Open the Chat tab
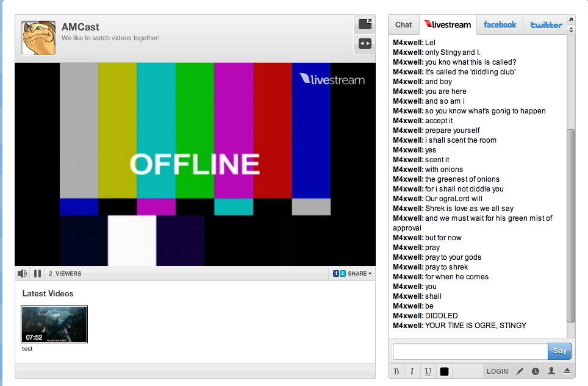588x386 pixels. coord(403,24)
